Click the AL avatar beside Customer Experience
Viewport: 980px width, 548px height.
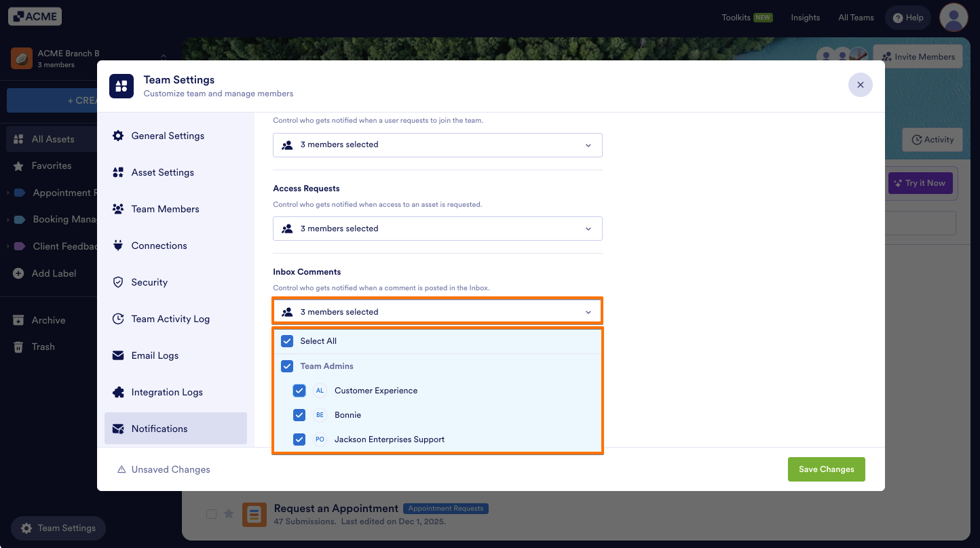tap(320, 391)
